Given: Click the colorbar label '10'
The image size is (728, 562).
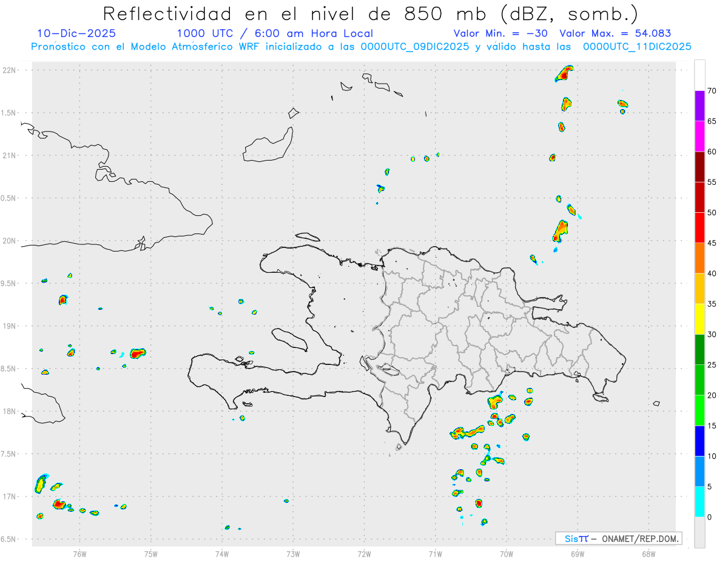Looking at the screenshot, I should pos(712,456).
